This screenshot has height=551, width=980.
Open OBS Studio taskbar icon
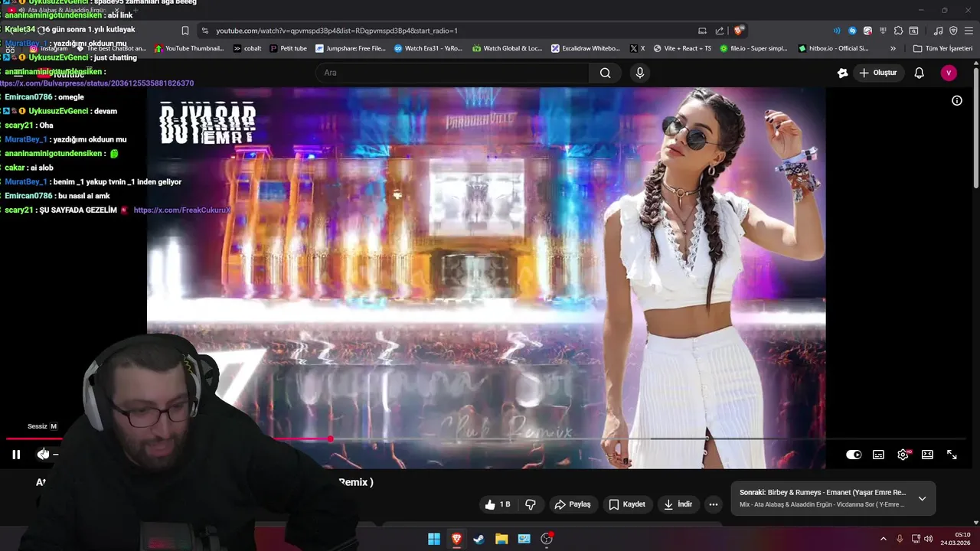[x=547, y=539]
